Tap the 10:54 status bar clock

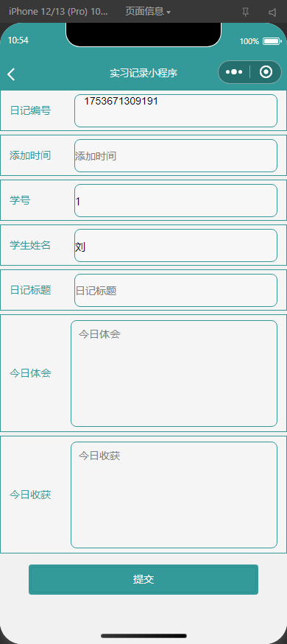pyautogui.click(x=18, y=40)
